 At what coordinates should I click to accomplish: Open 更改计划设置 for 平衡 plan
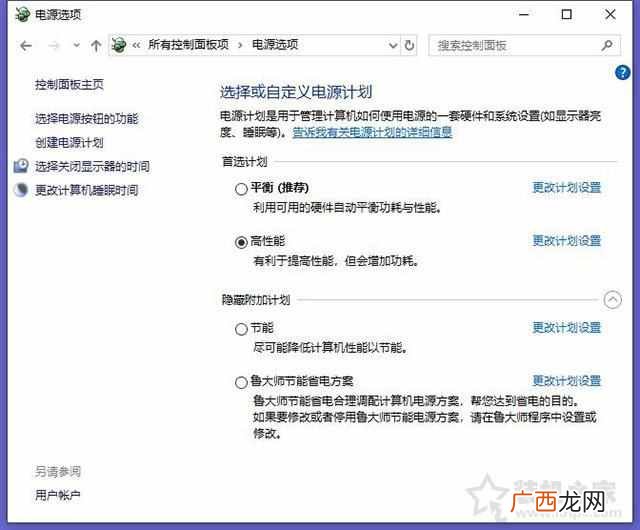click(x=567, y=187)
